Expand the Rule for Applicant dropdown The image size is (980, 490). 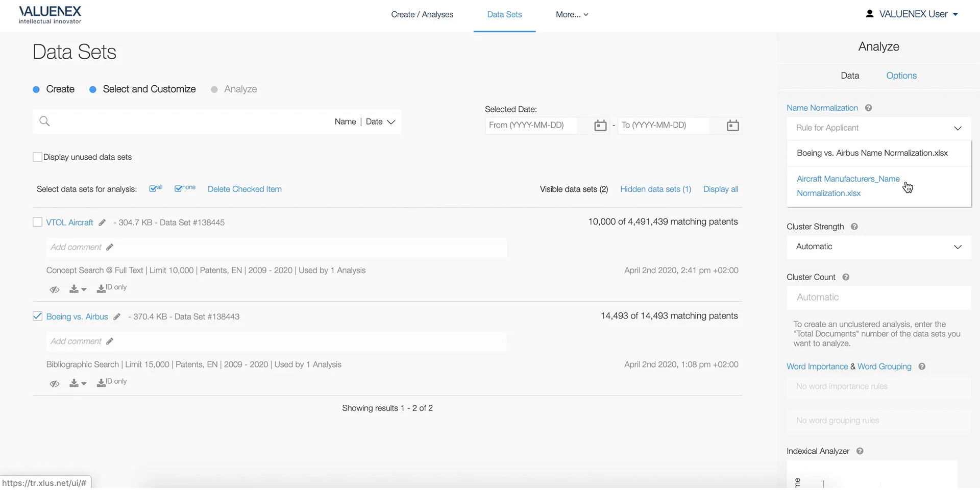(878, 128)
